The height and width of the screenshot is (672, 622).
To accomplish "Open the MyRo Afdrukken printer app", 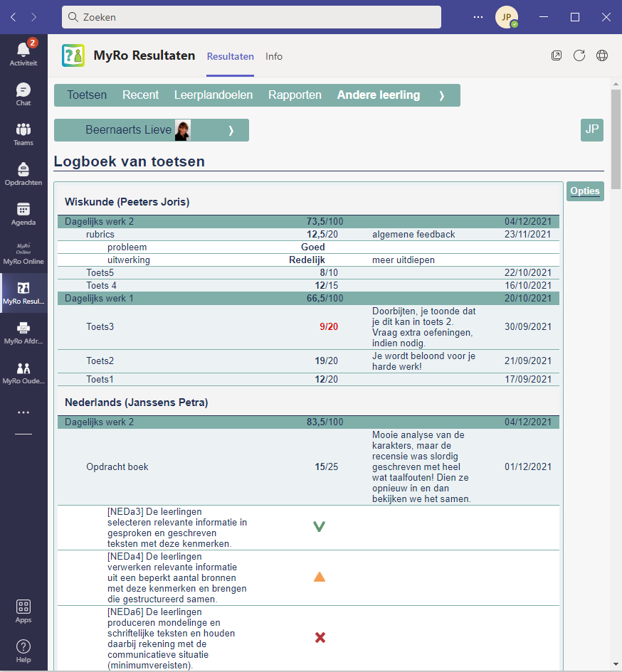I will (x=23, y=334).
